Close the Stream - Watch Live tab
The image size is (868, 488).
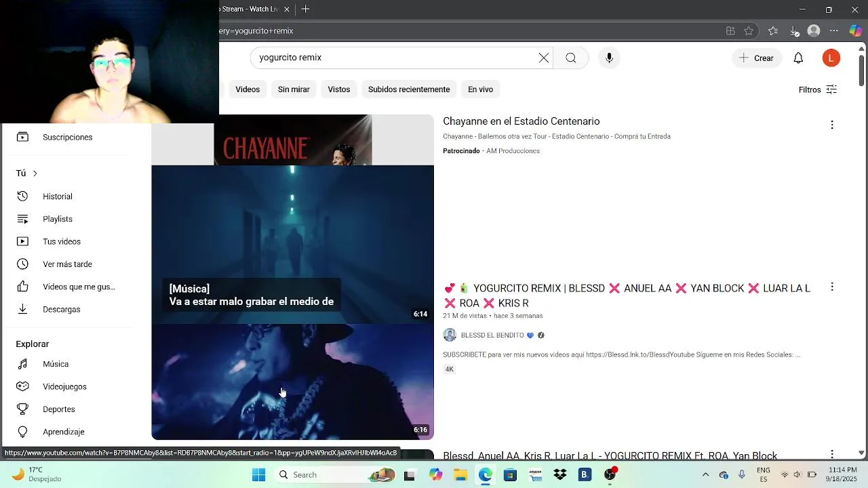(287, 9)
